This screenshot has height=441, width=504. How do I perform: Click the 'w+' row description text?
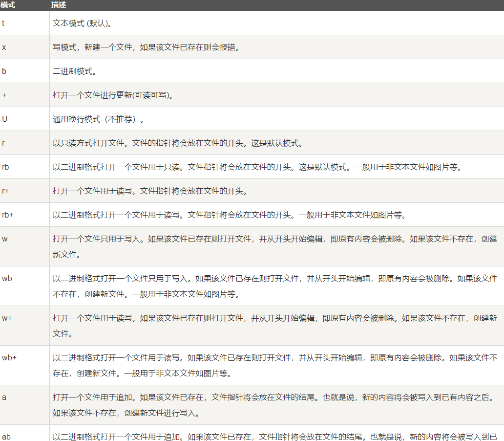point(275,326)
